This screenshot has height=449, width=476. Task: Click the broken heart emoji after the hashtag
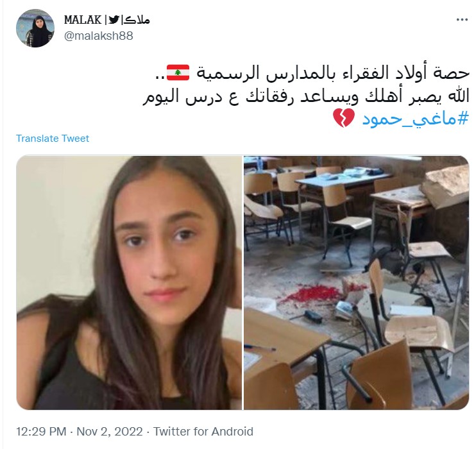coord(344,118)
